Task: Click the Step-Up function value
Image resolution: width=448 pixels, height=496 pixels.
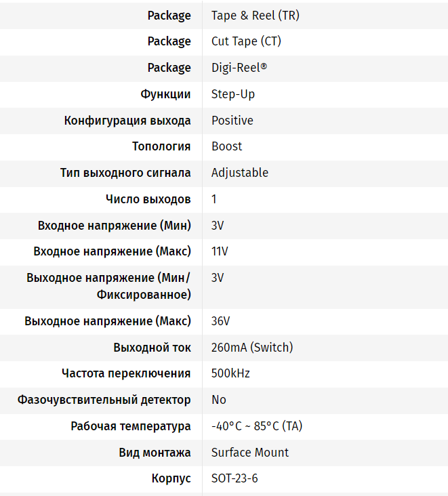Action: pos(233,94)
